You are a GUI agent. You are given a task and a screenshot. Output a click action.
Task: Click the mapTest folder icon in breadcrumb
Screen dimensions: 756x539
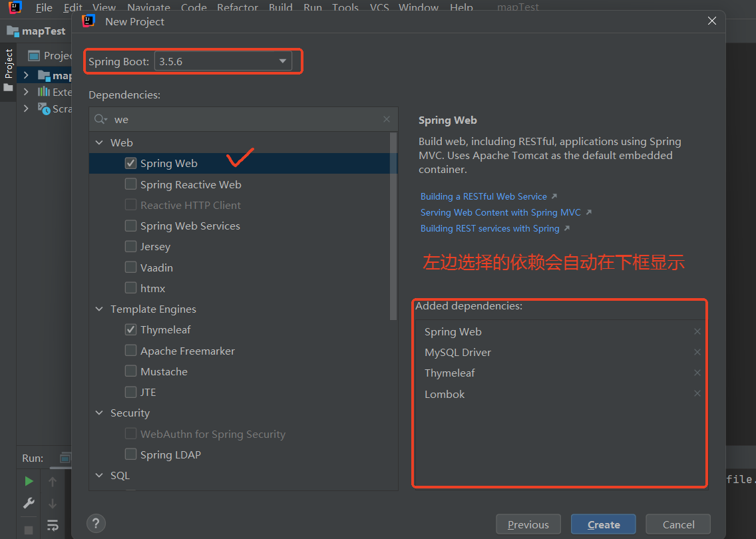13,31
